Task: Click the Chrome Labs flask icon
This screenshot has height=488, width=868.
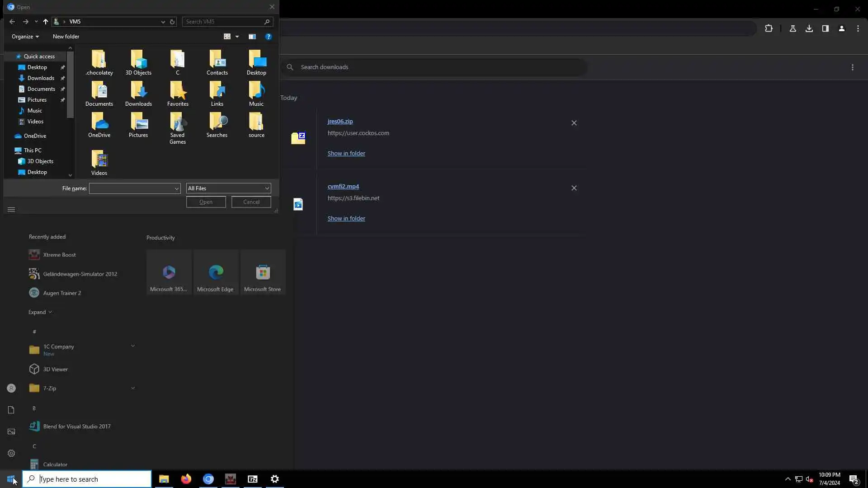Action: [x=793, y=28]
